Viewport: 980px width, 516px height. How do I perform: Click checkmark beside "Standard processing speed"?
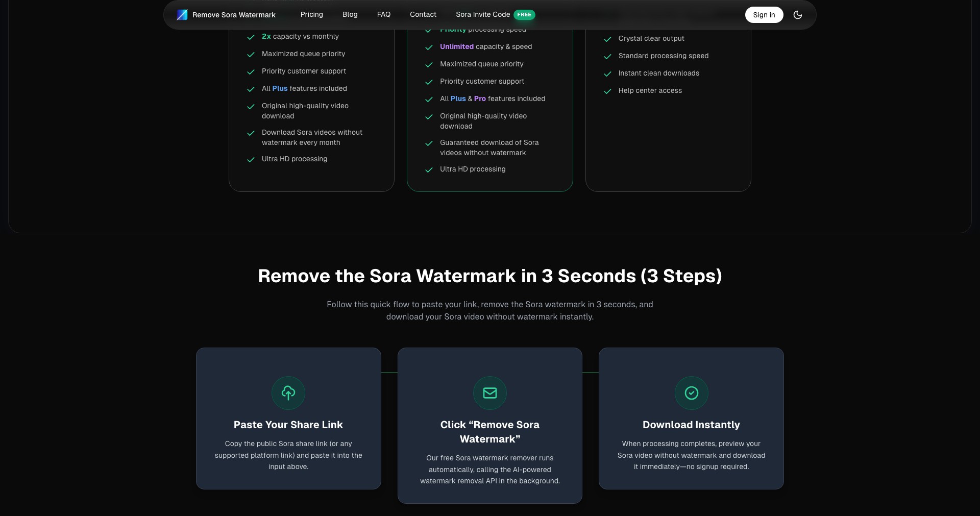pos(607,57)
